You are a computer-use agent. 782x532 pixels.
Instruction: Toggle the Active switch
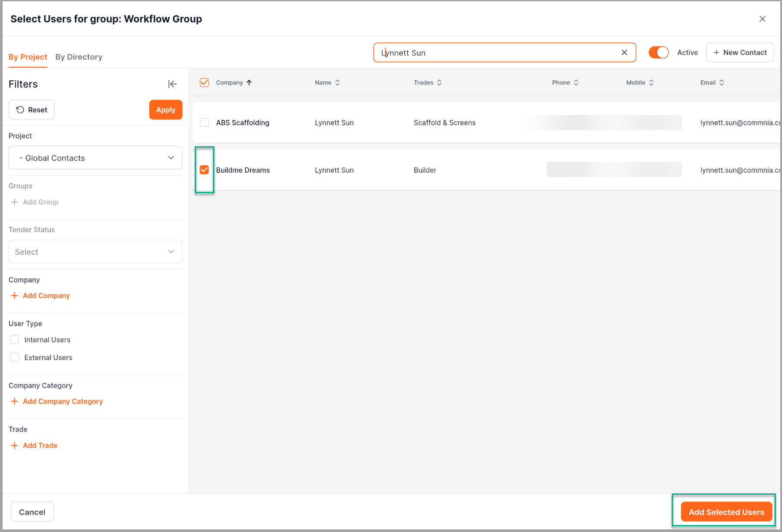pos(658,53)
